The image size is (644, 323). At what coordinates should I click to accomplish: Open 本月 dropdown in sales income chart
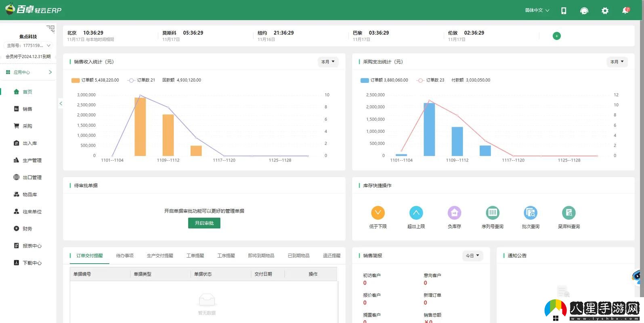[x=328, y=62]
